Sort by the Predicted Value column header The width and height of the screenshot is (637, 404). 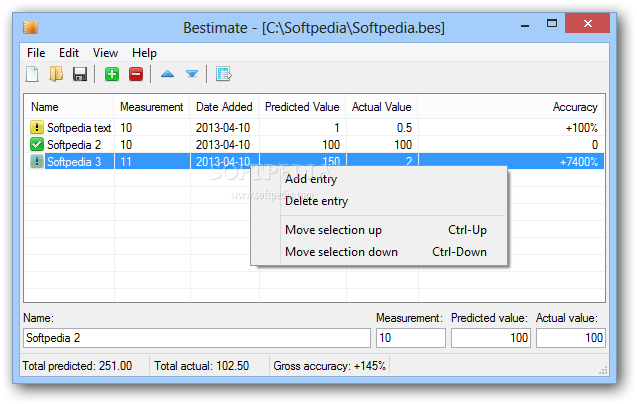[x=302, y=107]
